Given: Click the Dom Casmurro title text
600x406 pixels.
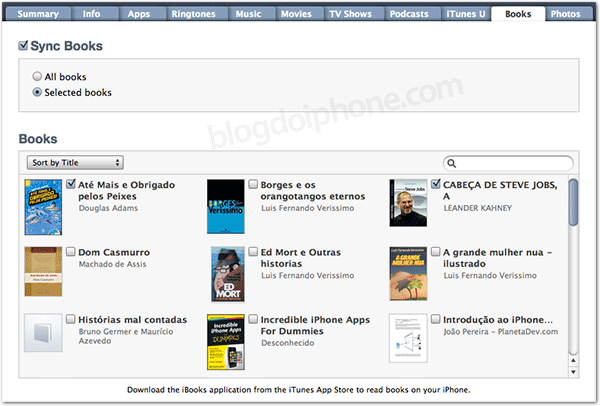Looking at the screenshot, I should click(x=114, y=253).
